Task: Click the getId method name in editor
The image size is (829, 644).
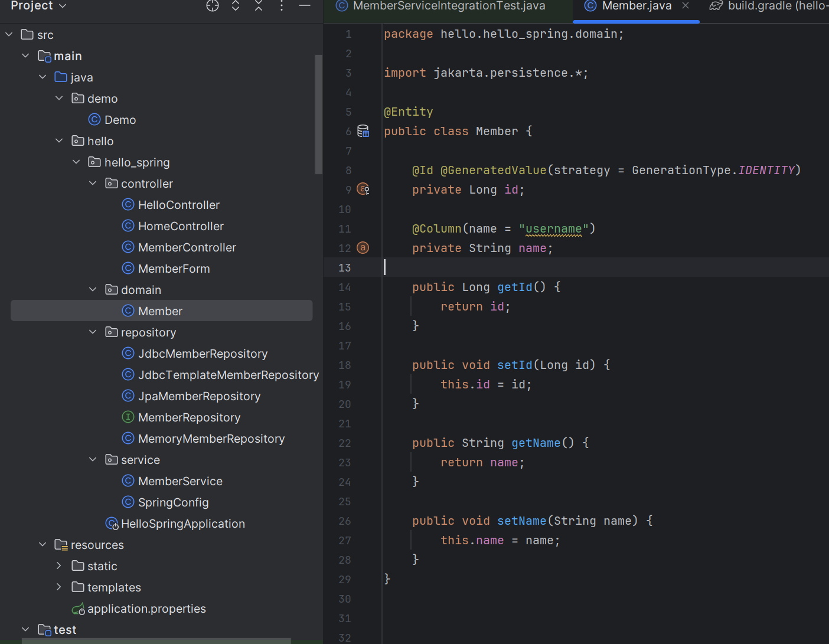Action: tap(515, 287)
